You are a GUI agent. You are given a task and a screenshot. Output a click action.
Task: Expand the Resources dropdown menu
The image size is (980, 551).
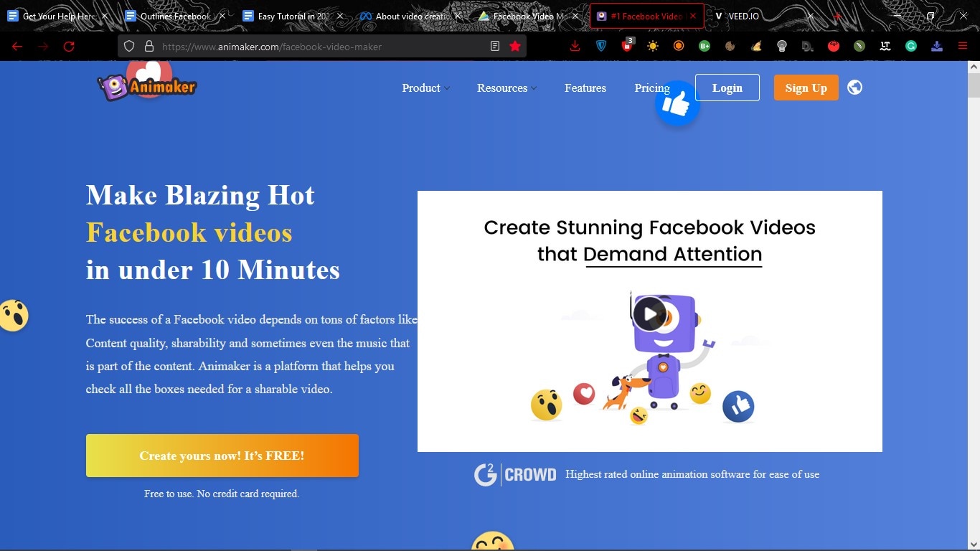click(x=507, y=88)
